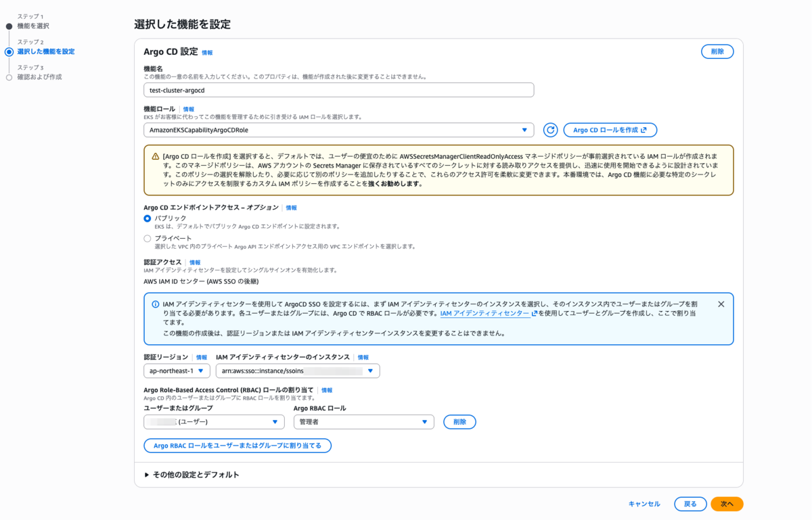The image size is (812, 520).
Task: Go to step 1 機能を選択
Action: tap(32, 26)
